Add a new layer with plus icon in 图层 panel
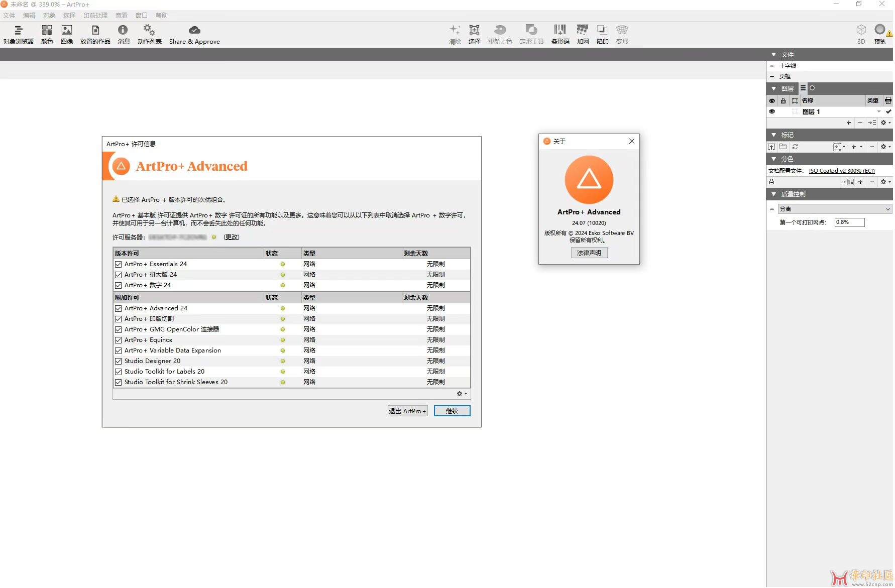This screenshot has height=588, width=895. [849, 123]
